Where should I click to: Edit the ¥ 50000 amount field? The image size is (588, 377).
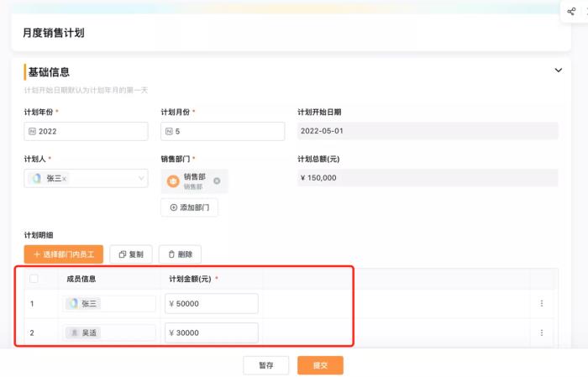212,304
